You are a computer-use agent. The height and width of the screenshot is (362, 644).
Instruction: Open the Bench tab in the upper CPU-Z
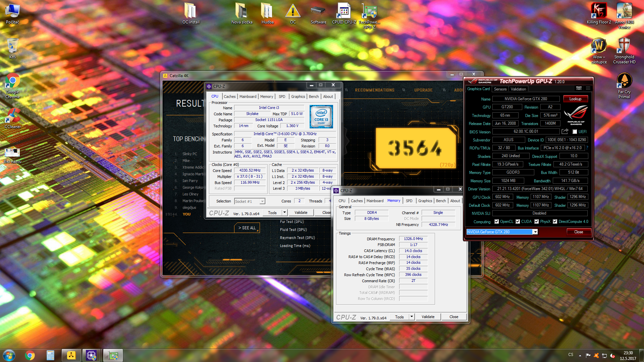314,97
